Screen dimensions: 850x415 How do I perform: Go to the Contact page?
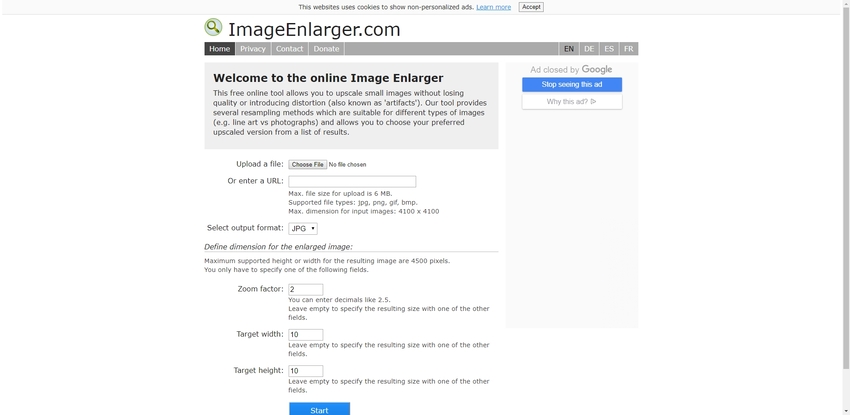[x=289, y=49]
